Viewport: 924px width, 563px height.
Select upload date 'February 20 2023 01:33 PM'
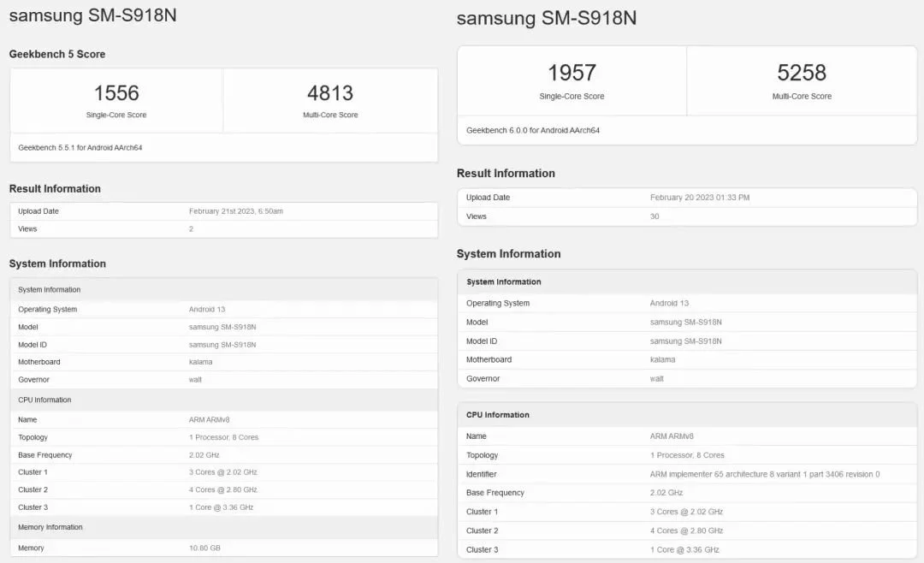click(x=700, y=198)
